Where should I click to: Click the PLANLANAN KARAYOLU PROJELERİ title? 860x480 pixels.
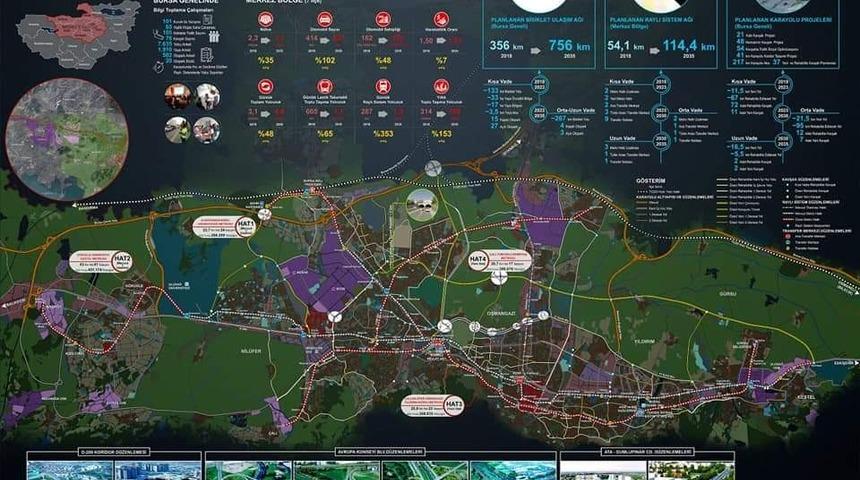(x=783, y=22)
